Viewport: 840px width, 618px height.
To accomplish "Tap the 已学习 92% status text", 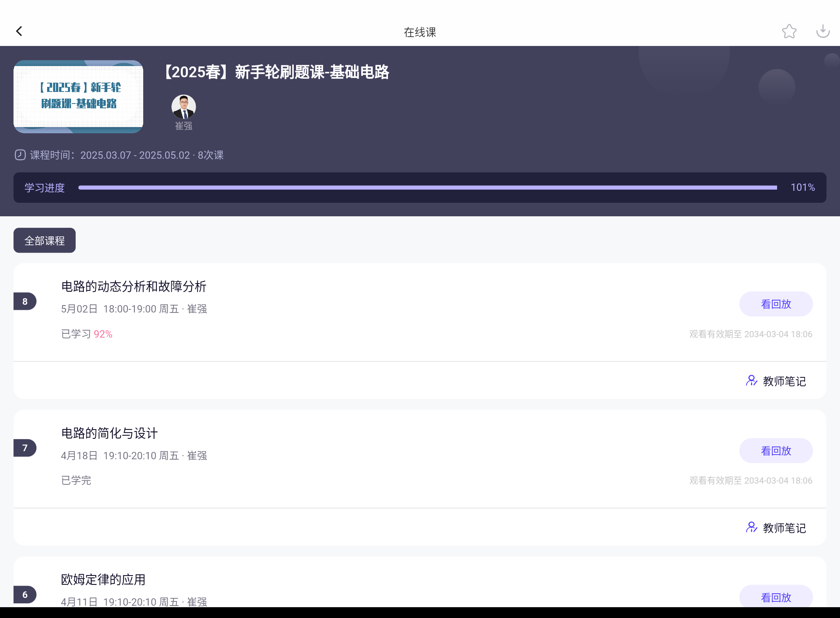I will 87,334.
